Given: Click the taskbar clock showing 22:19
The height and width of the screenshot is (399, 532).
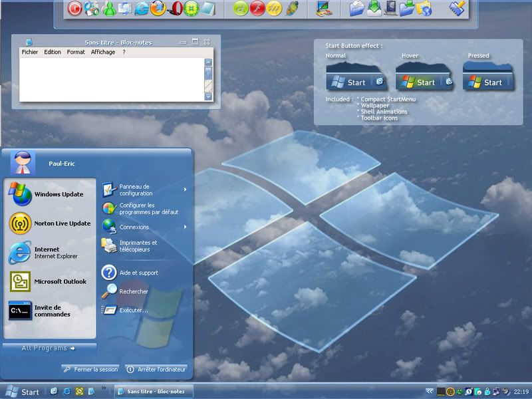Looking at the screenshot, I should pyautogui.click(x=521, y=392).
